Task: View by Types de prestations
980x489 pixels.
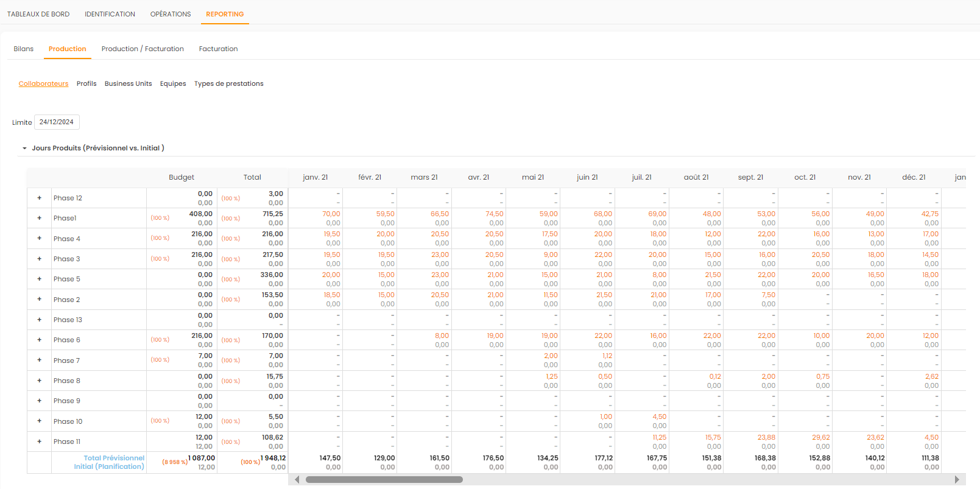Action: [x=229, y=83]
